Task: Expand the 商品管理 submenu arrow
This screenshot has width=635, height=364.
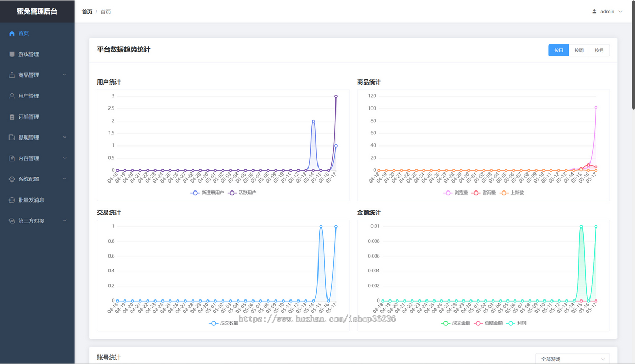Action: click(65, 75)
